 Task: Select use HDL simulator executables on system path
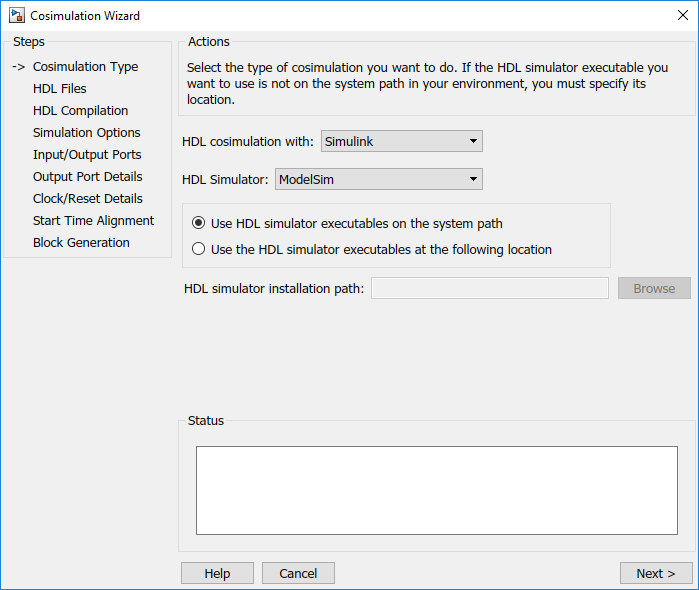click(x=199, y=223)
